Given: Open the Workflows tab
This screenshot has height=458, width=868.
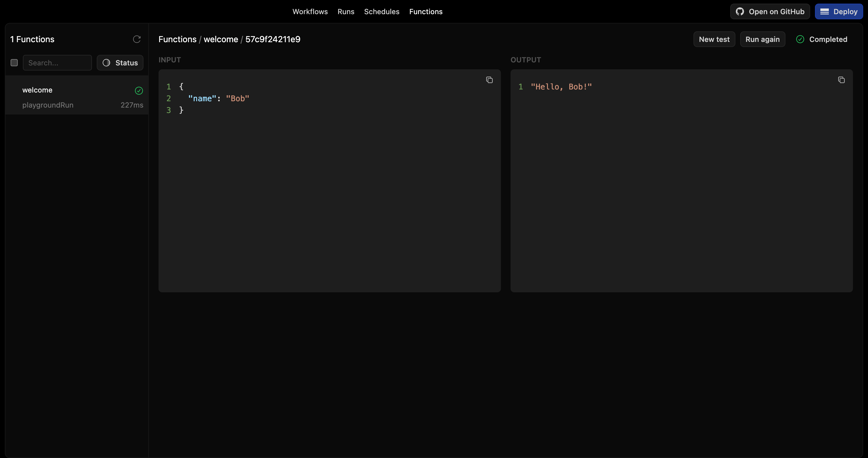Looking at the screenshot, I should [310, 11].
